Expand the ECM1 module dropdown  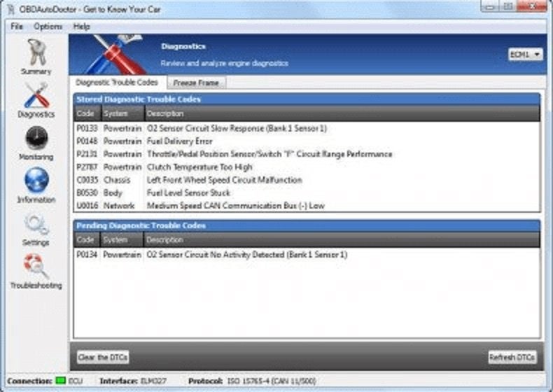pos(526,55)
